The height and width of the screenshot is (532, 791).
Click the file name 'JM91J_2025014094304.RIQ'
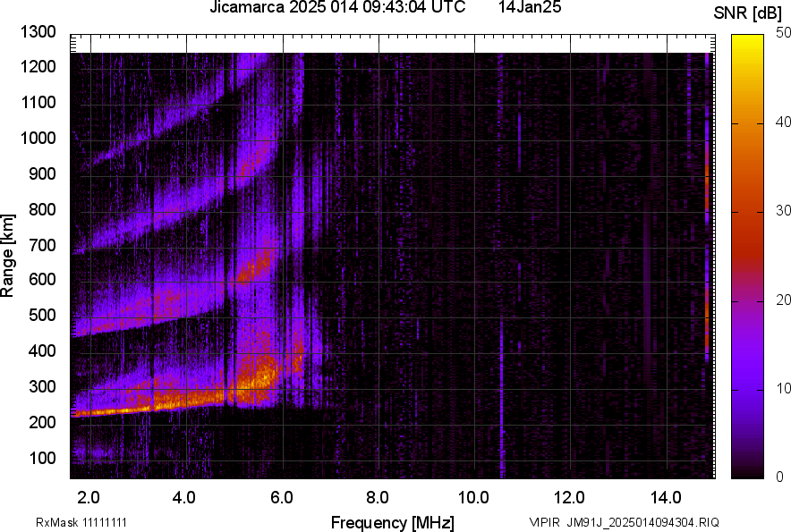point(642,522)
